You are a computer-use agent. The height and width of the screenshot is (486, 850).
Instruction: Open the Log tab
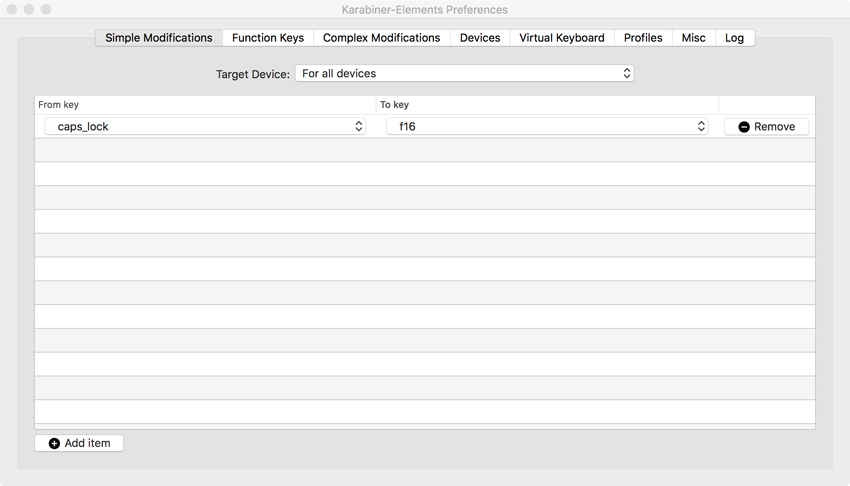735,38
